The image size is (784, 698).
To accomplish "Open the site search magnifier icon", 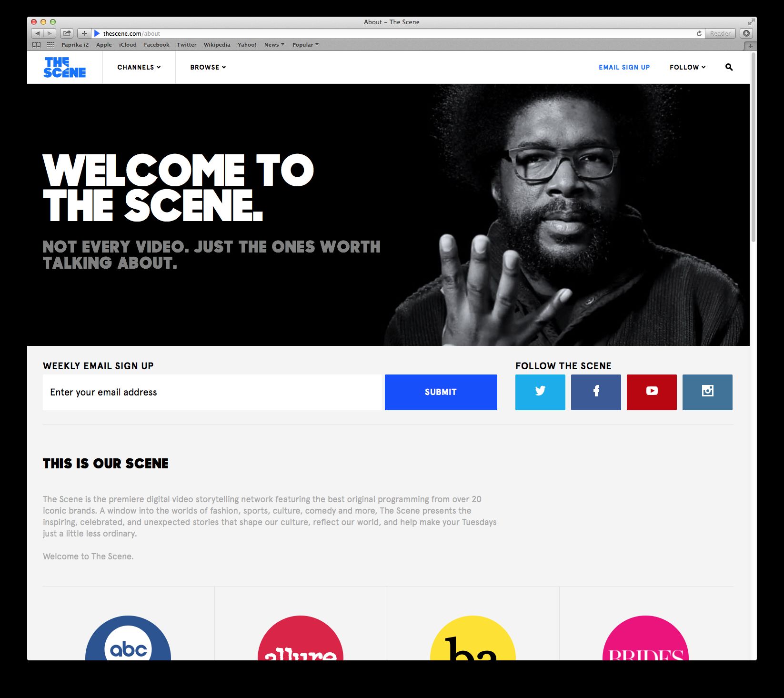I will pyautogui.click(x=729, y=67).
